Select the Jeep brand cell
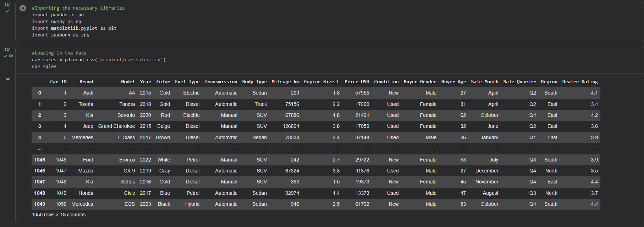Image resolution: width=644 pixels, height=227 pixels. (x=88, y=126)
